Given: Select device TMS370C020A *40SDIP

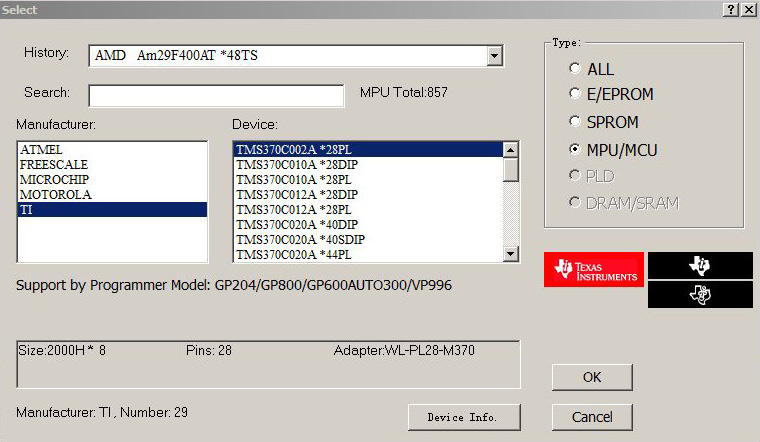Looking at the screenshot, I should click(368, 240).
